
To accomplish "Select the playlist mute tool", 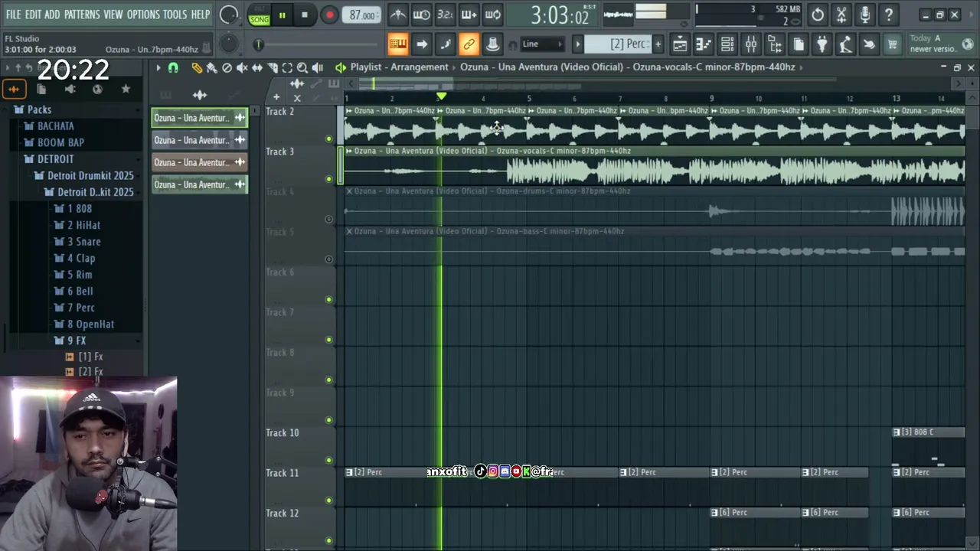I will 242,68.
